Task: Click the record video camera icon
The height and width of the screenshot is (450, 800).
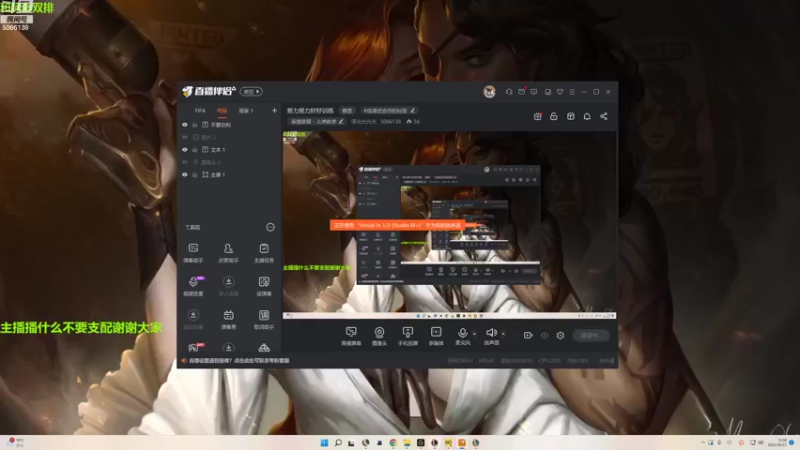Action: pyautogui.click(x=528, y=335)
